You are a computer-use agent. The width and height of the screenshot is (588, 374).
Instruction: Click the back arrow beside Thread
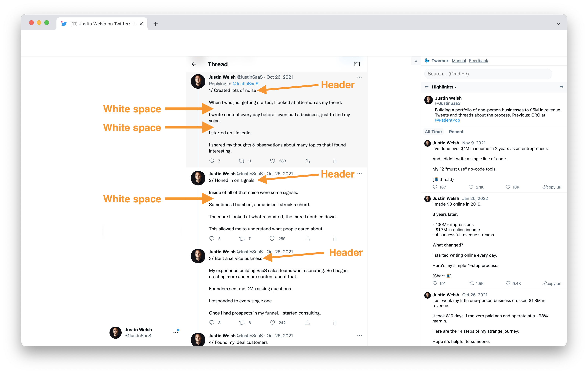click(x=194, y=64)
